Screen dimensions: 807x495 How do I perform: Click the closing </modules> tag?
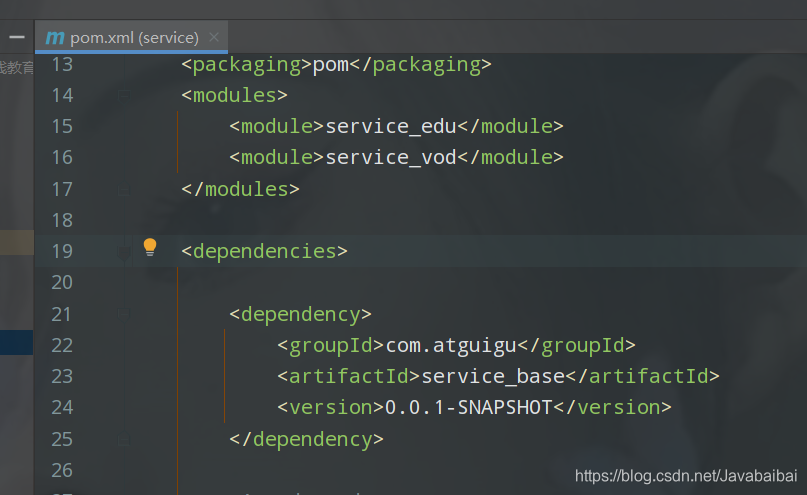[x=240, y=189]
